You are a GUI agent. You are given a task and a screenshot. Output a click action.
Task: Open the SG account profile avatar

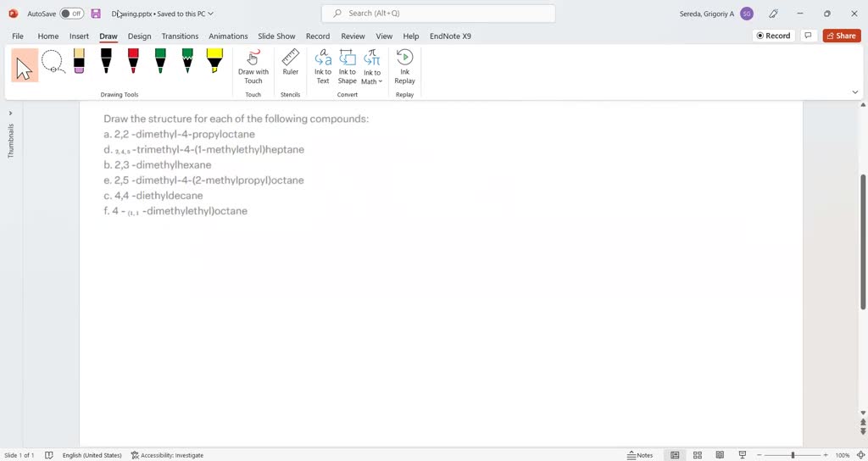[x=746, y=14]
